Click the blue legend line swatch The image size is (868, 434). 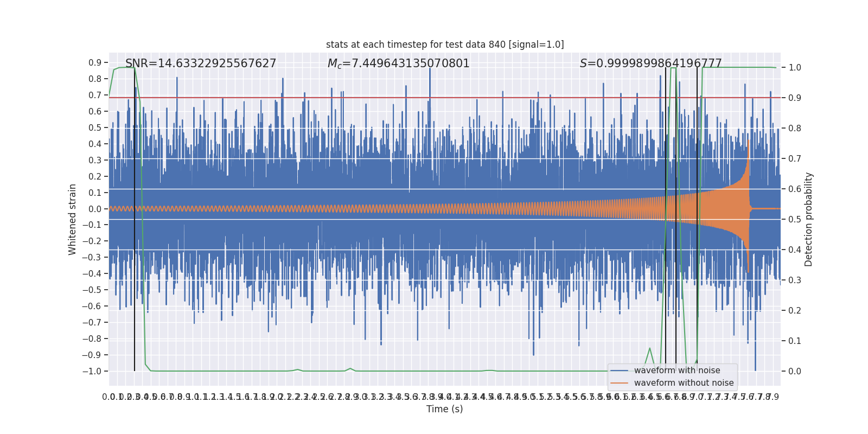619,371
